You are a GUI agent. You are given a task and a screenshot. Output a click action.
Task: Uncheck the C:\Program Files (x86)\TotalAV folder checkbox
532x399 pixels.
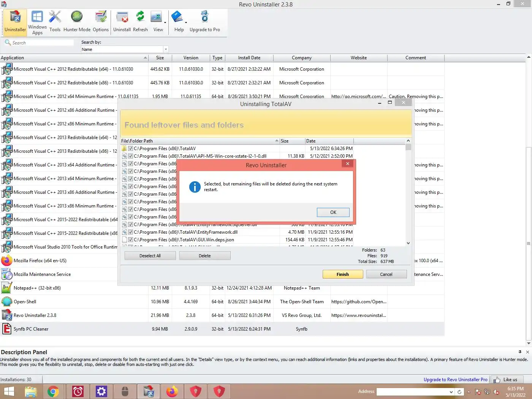130,149
